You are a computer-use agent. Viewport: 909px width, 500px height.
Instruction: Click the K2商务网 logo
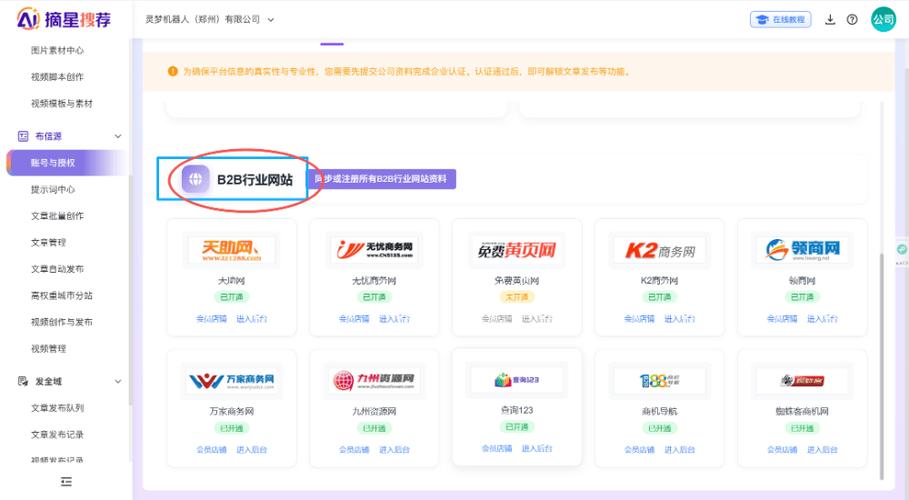[660, 250]
